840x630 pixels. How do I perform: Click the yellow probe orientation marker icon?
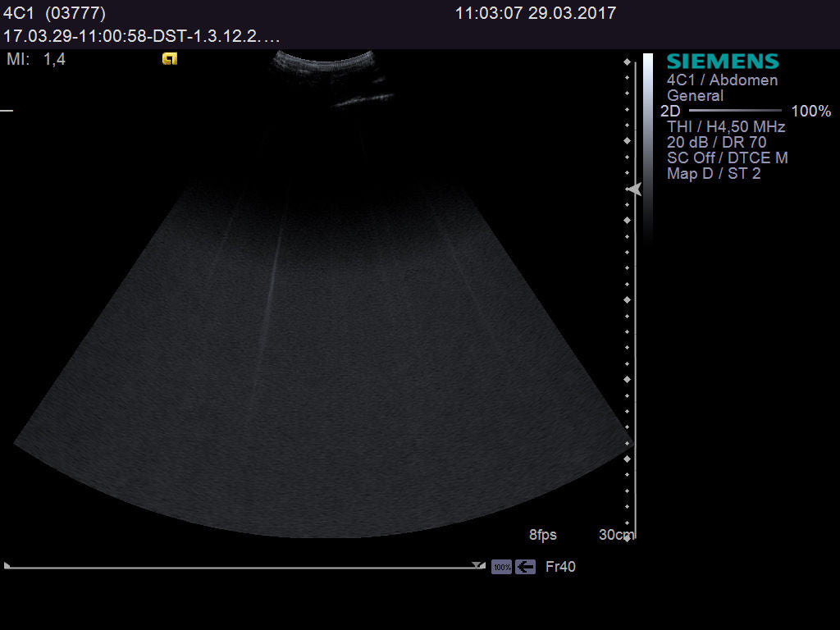click(x=170, y=59)
